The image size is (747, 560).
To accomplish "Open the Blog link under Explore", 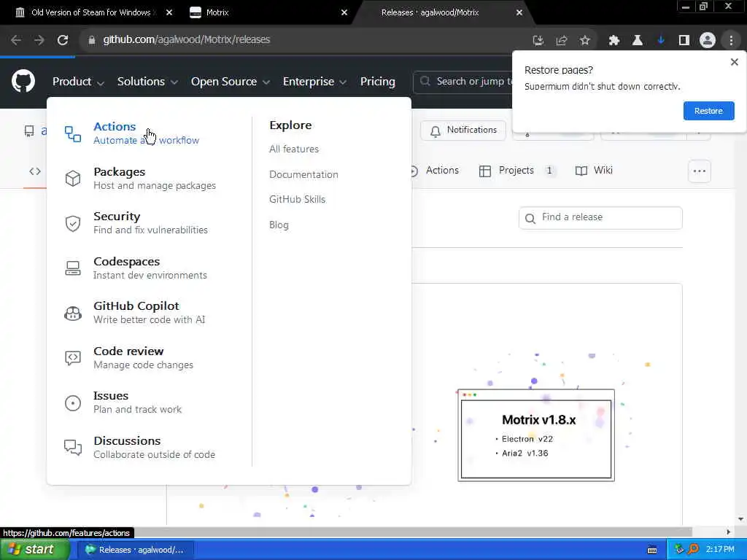I will pos(279,225).
